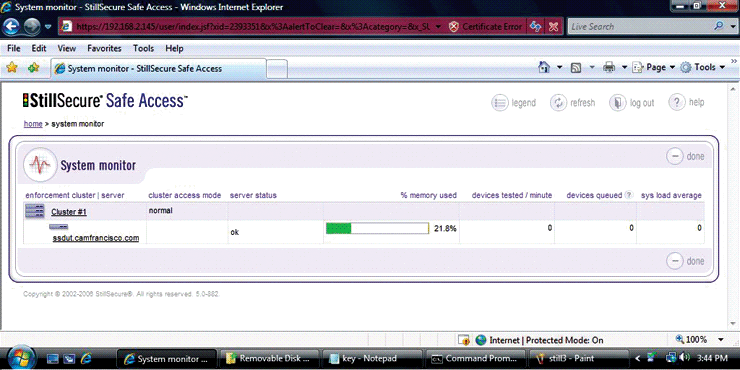Click the Cluster #1 link
Viewport: 740px width, 370px height.
point(69,212)
